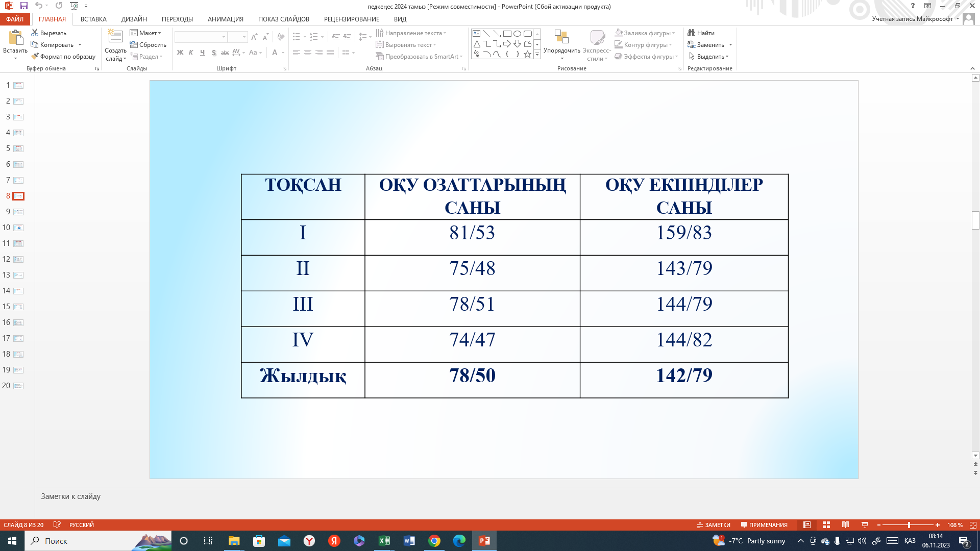Click Reset (Сбросить) slide button
980x551 pixels.
pyautogui.click(x=148, y=44)
